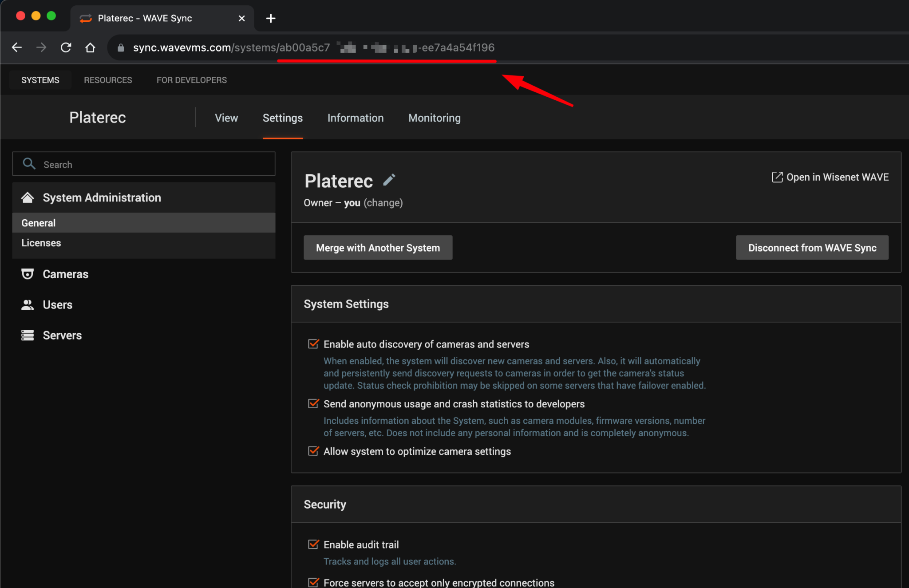This screenshot has width=909, height=588.
Task: Switch to the Settings tab
Action: pyautogui.click(x=283, y=118)
